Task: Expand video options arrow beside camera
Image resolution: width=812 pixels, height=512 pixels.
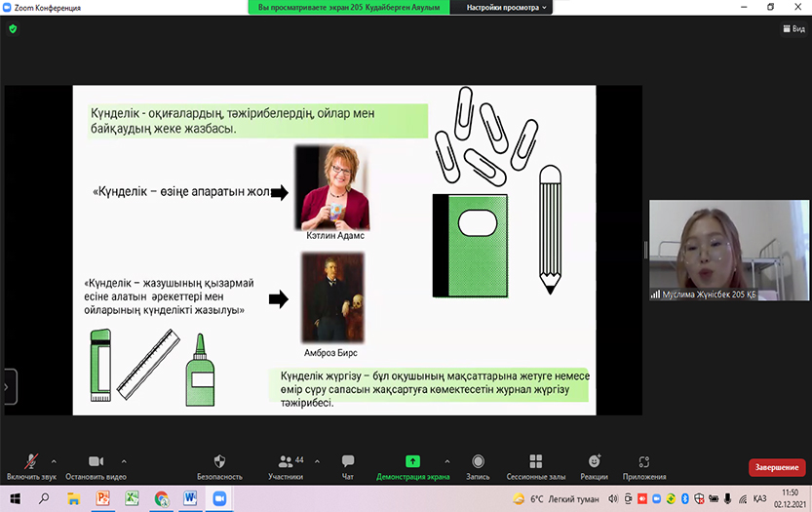Action: [x=124, y=461]
